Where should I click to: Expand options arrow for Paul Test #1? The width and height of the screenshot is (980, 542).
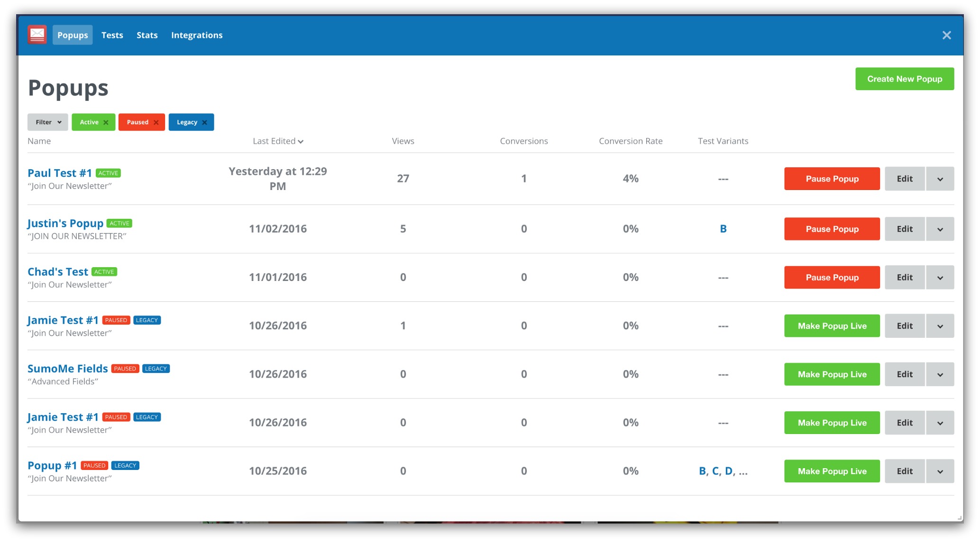[940, 179]
